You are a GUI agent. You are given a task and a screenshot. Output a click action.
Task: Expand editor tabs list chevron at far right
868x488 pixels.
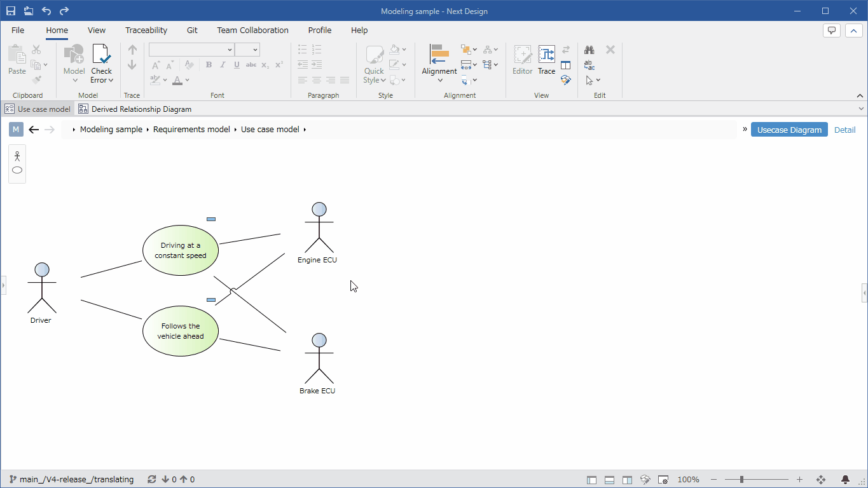(x=862, y=109)
